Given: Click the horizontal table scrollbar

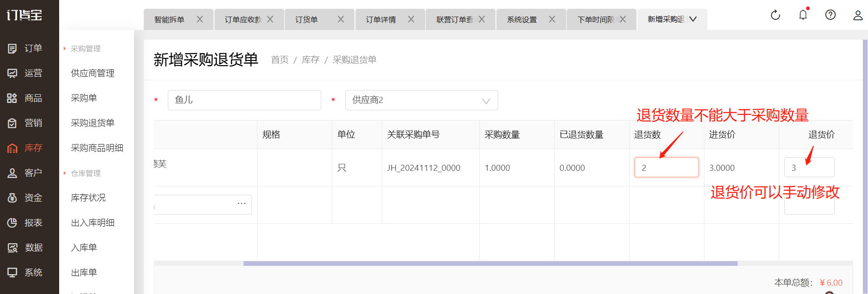Looking at the screenshot, I should click(490, 264).
